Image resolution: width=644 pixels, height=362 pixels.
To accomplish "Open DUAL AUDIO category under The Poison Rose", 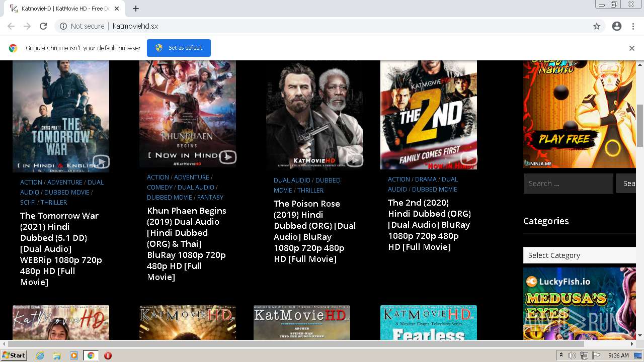I will tap(292, 180).
